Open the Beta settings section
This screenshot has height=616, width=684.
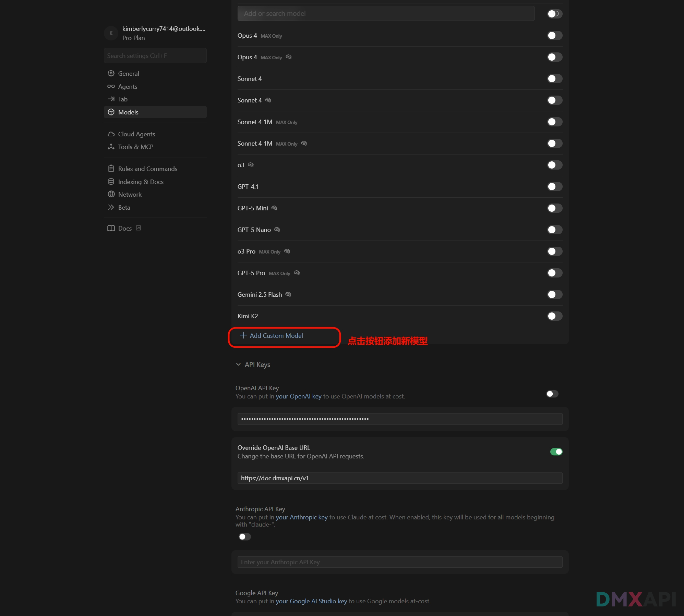124,207
